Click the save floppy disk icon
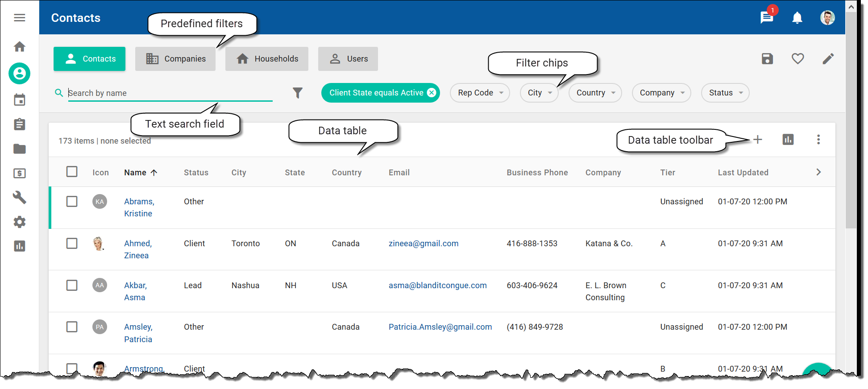Screen dimensions: 868x389 pyautogui.click(x=767, y=59)
